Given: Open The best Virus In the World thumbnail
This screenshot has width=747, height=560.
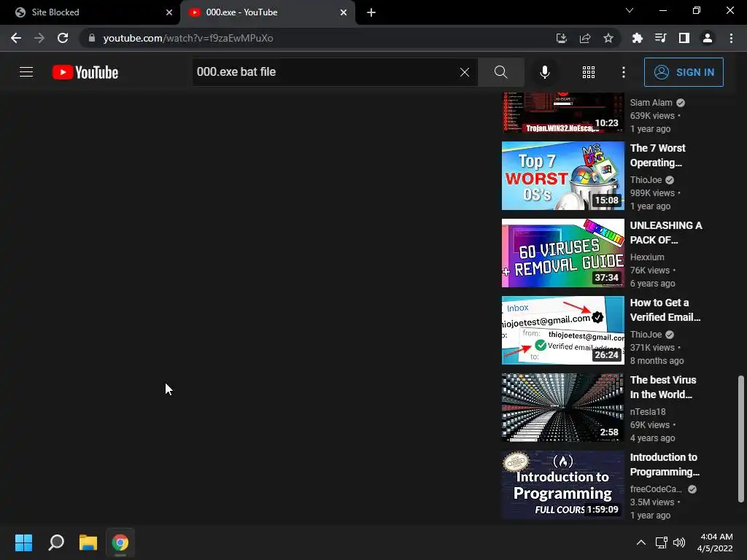Looking at the screenshot, I should (562, 408).
